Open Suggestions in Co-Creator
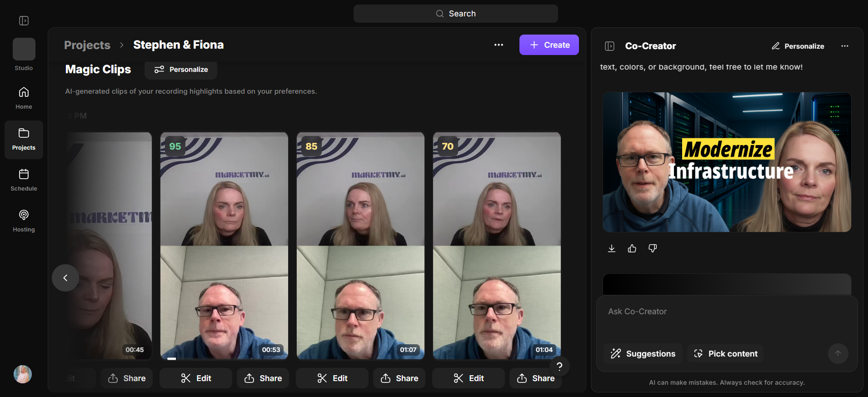 [643, 354]
